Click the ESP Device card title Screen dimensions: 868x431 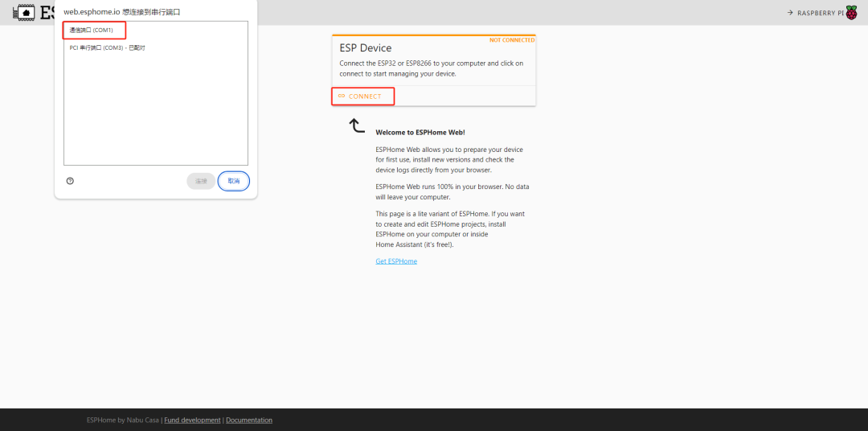tap(366, 48)
